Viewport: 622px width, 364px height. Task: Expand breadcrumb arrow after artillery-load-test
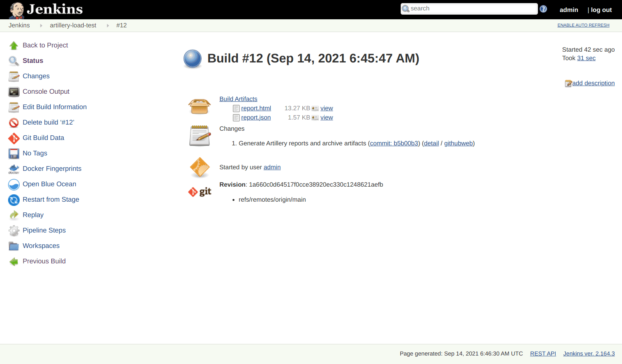point(108,25)
